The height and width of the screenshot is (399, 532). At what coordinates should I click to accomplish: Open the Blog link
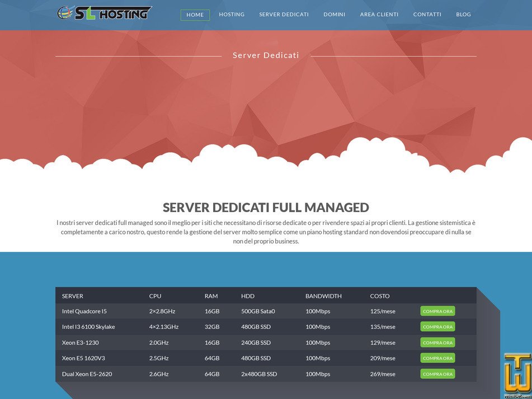pos(463,15)
